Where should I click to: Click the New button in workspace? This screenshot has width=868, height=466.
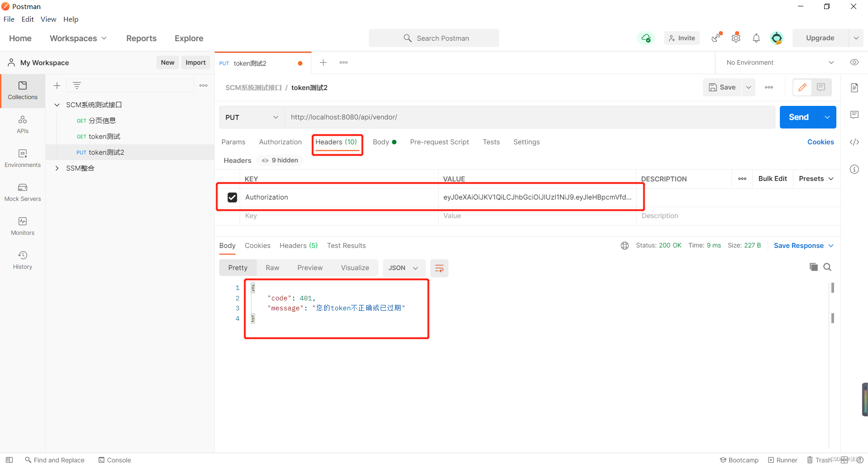tap(168, 62)
